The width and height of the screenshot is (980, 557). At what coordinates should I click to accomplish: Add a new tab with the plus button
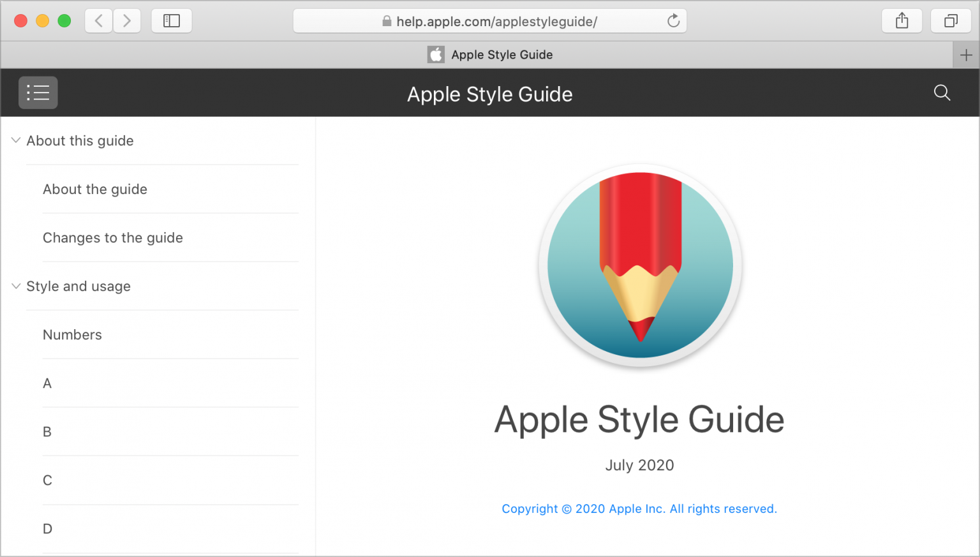(x=966, y=55)
